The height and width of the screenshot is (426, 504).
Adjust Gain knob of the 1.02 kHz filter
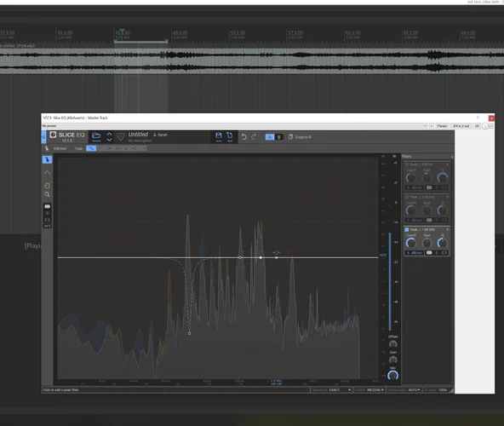pos(427,210)
